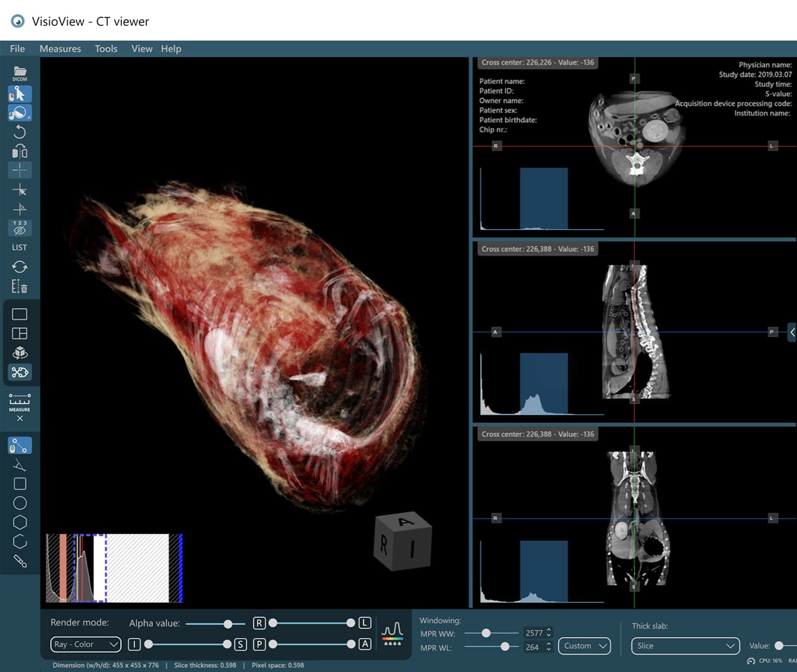Click the axial CT slice image
797x672 pixels.
point(636,139)
